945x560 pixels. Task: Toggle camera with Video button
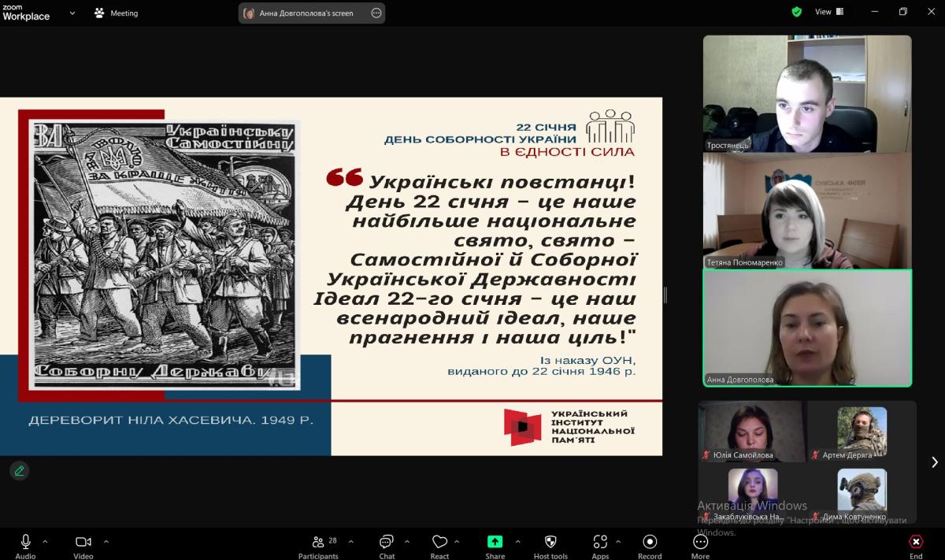[83, 543]
